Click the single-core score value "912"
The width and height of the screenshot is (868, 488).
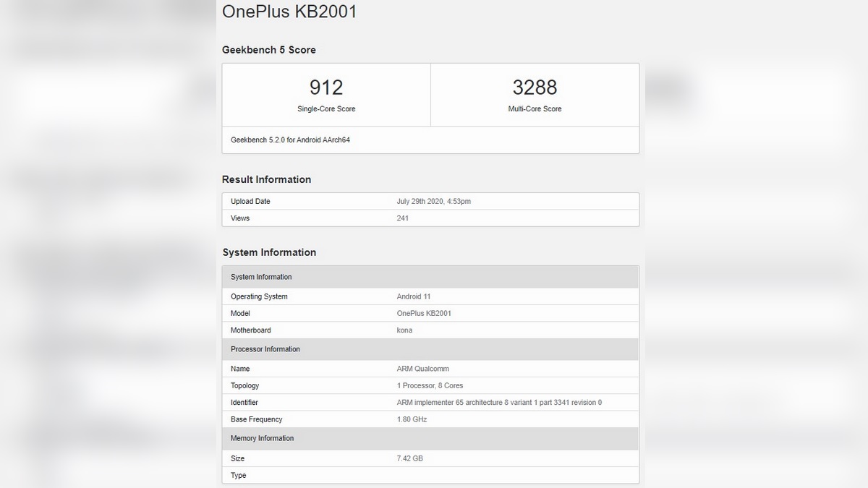(326, 87)
